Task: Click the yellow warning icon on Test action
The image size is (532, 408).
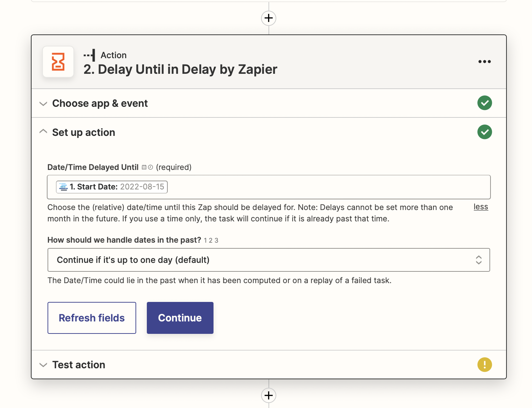Action: pyautogui.click(x=484, y=364)
